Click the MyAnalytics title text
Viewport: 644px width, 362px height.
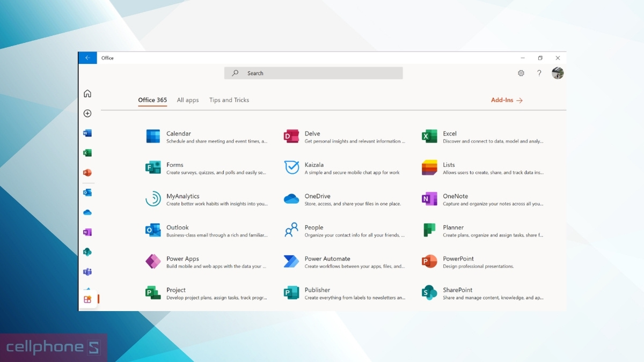183,196
